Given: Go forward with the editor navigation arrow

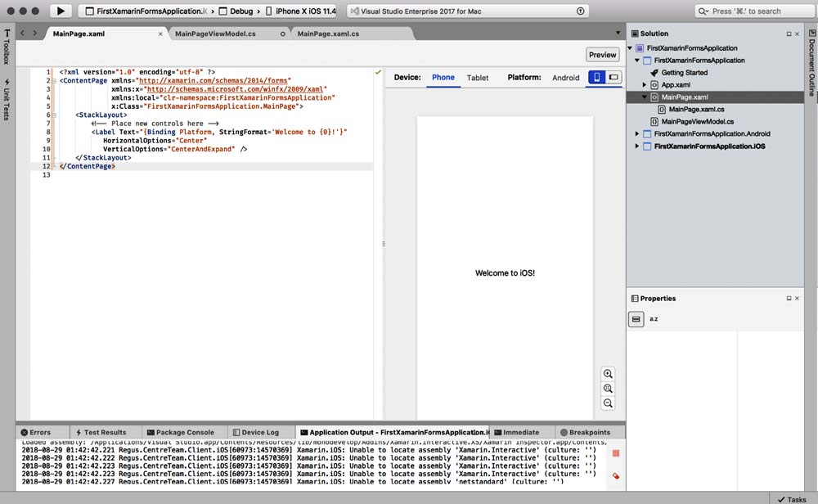Looking at the screenshot, I should 35,33.
